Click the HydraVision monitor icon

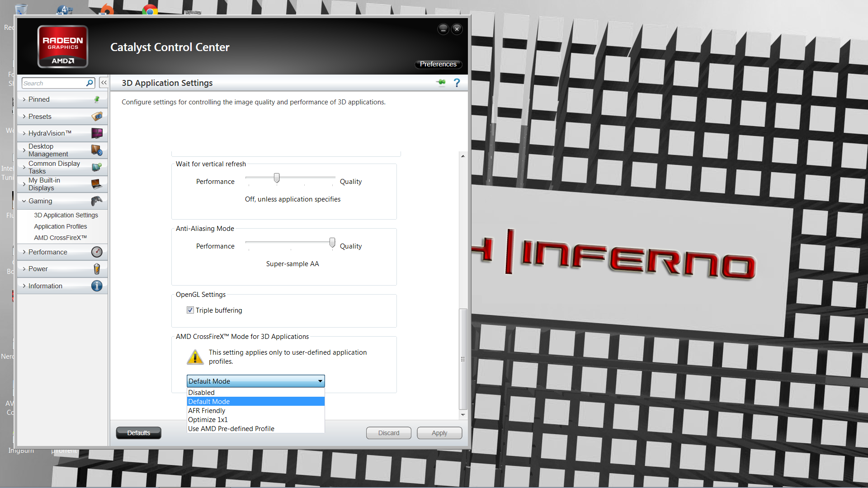tap(97, 133)
